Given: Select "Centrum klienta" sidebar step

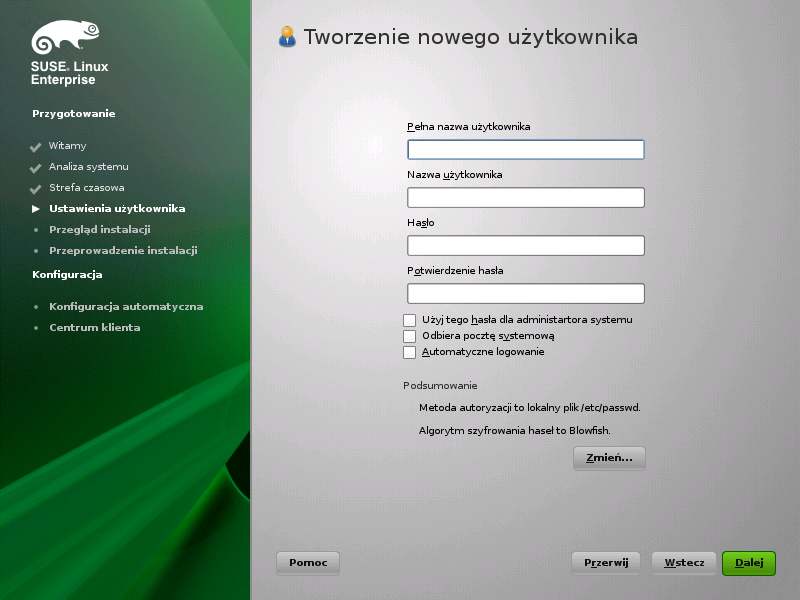Looking at the screenshot, I should (95, 328).
